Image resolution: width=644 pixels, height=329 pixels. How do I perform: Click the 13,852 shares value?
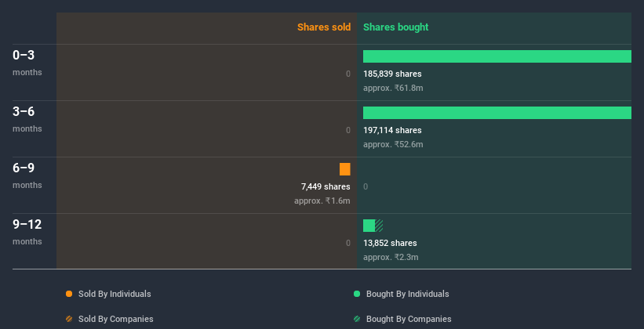pyautogui.click(x=390, y=243)
